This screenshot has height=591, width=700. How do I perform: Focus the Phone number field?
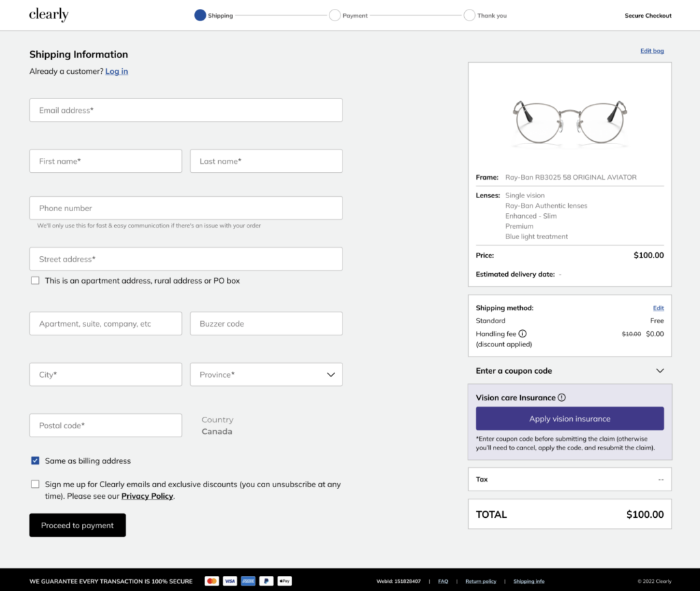186,208
